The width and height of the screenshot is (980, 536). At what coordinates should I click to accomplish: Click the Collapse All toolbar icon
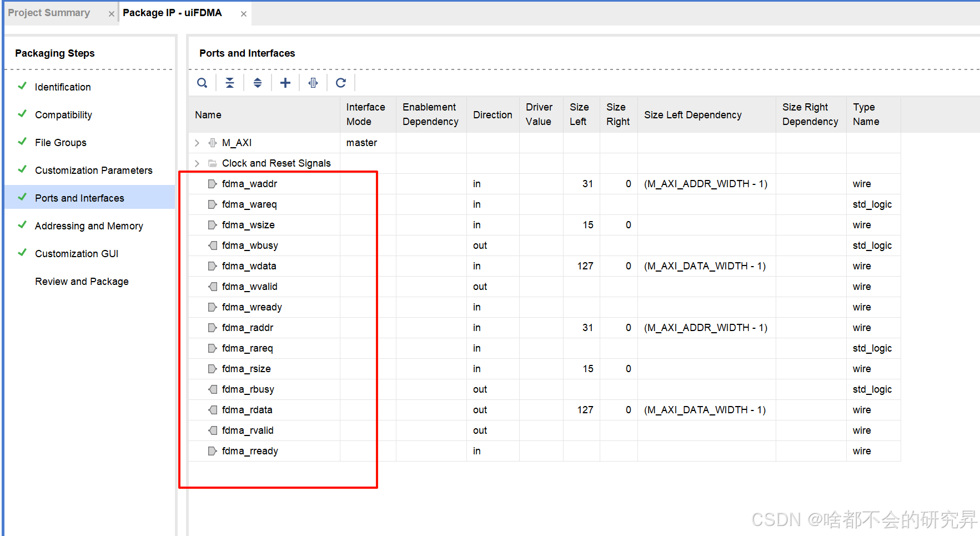230,83
